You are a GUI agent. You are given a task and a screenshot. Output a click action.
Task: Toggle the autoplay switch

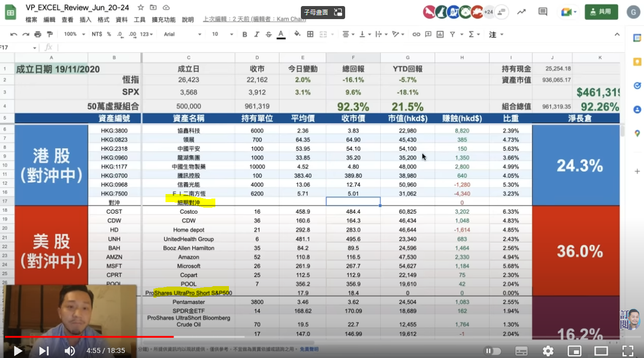tap(493, 351)
